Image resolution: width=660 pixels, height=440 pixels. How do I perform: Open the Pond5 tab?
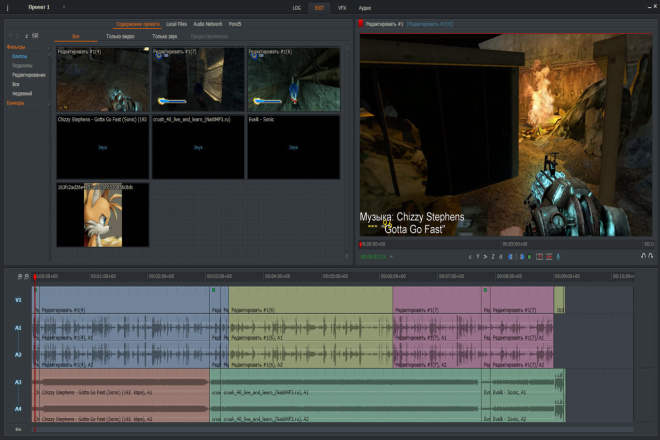coord(235,24)
